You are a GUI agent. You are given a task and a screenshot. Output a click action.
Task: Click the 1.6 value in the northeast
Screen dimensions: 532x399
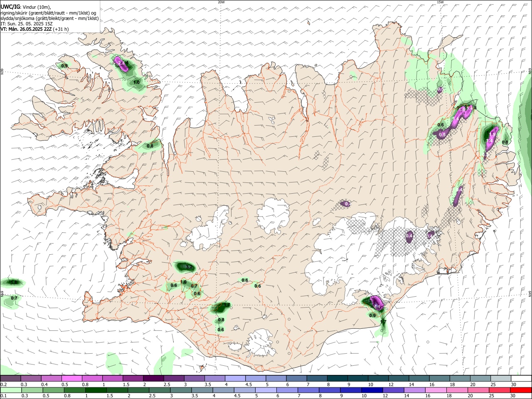(x=463, y=109)
